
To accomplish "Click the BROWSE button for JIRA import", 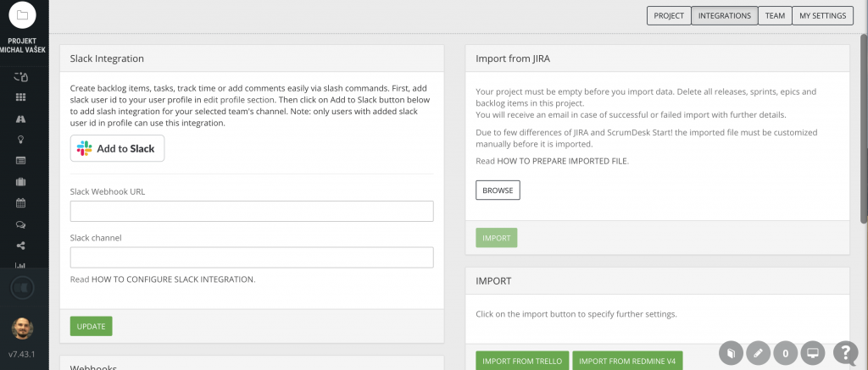I will [x=498, y=191].
